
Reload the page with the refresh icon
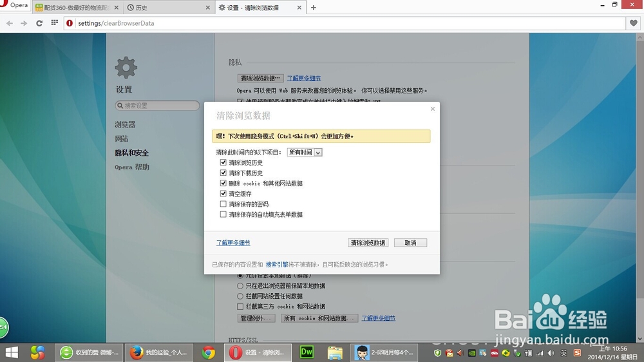coord(39,23)
